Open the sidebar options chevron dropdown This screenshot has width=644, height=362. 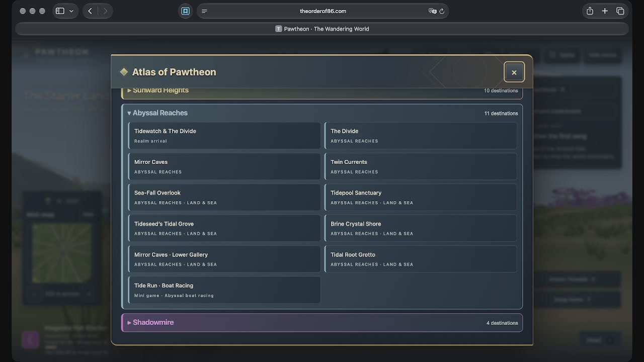click(x=71, y=11)
